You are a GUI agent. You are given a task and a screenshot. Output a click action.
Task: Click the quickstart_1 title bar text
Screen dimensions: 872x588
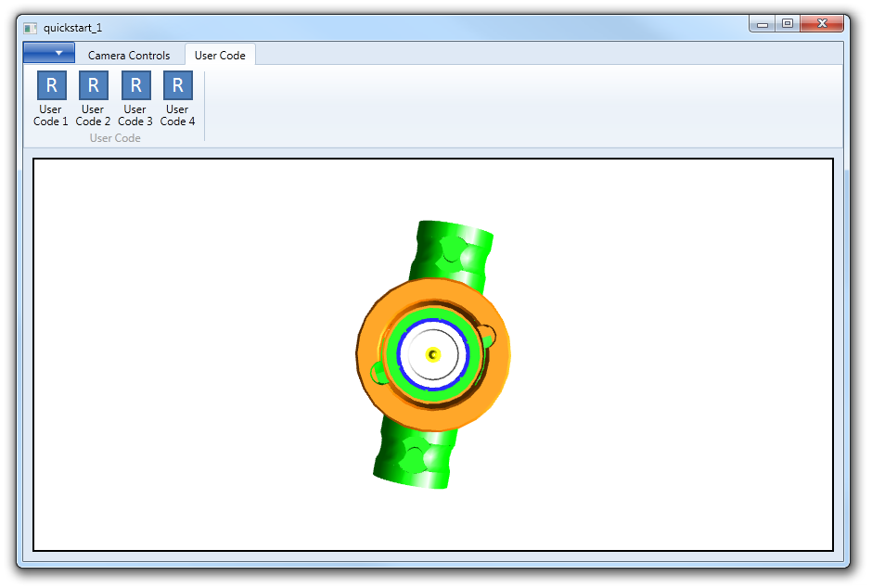click(x=72, y=28)
